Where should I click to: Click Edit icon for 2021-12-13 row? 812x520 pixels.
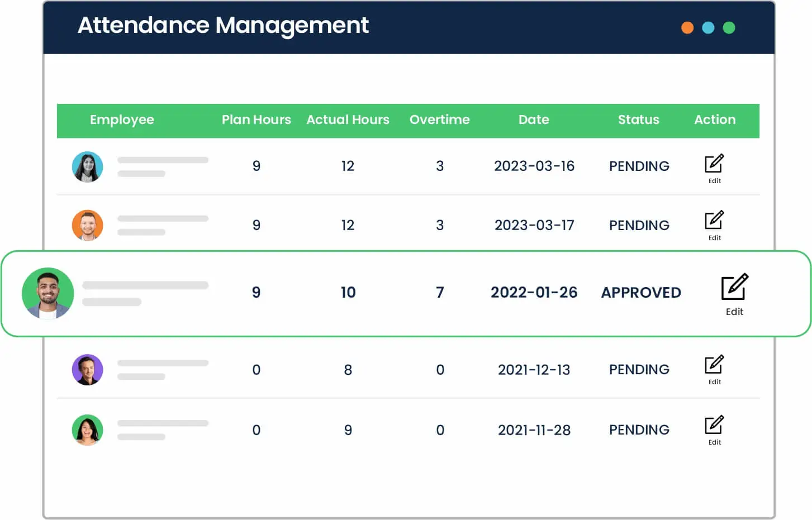(x=714, y=365)
